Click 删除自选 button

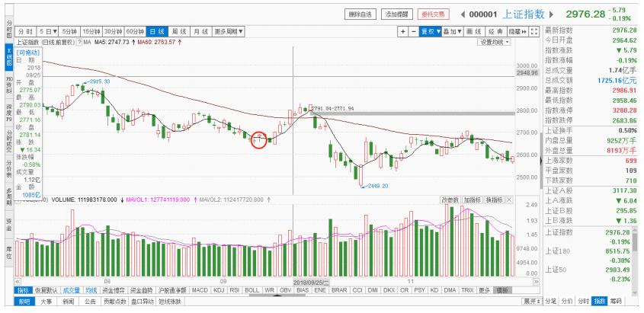tap(360, 14)
